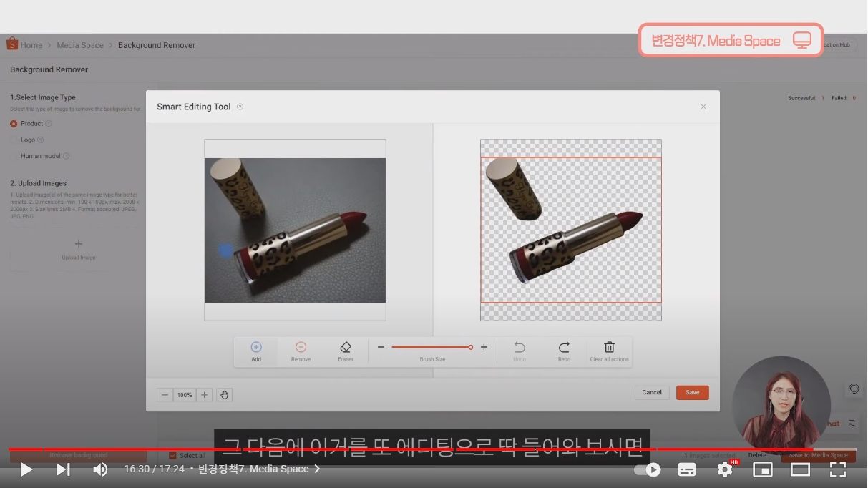
Task: Click the original lipstick image preview
Action: point(295,230)
